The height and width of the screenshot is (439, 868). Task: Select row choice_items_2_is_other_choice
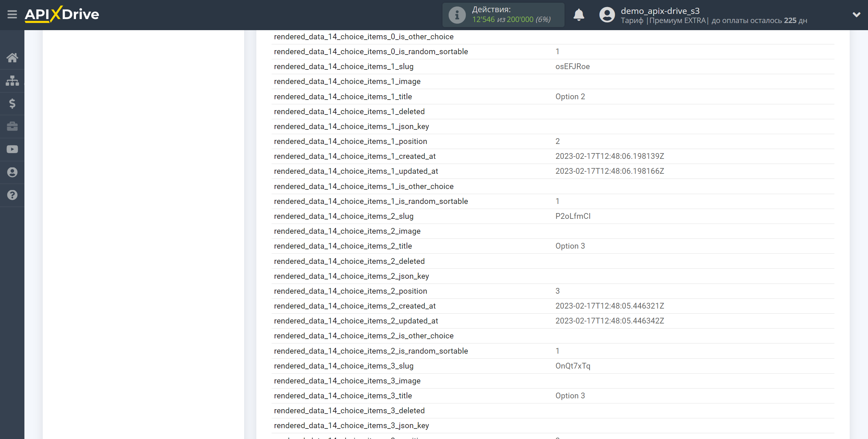[553, 336]
